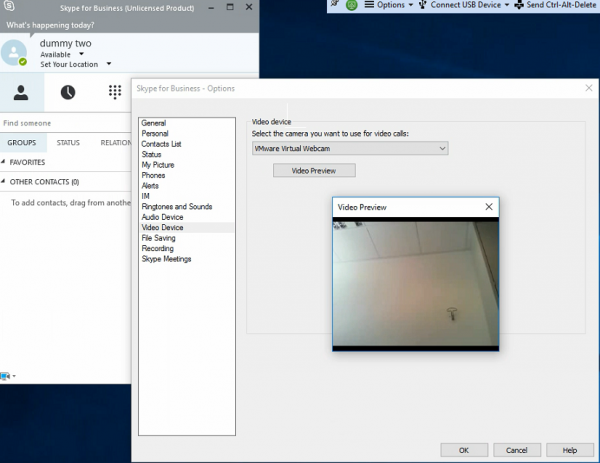Click the pin icon in the VMware toolbar
Image resolution: width=600 pixels, height=463 pixels.
pos(336,5)
